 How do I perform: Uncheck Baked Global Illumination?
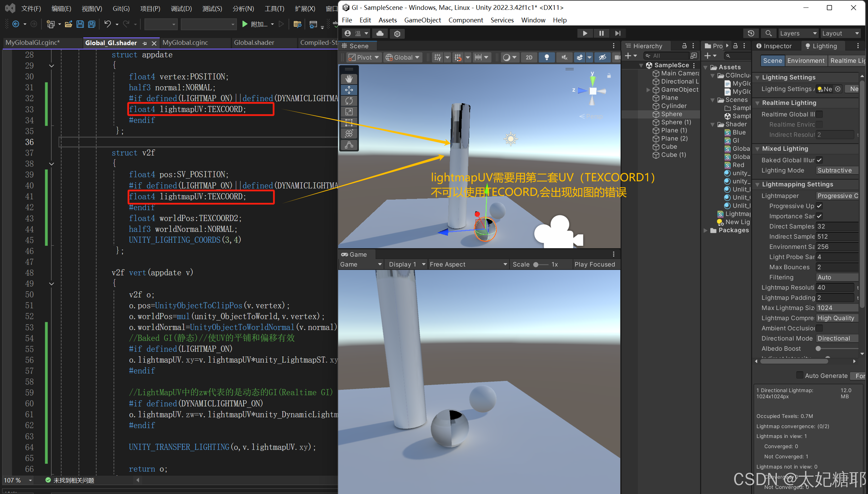click(819, 160)
